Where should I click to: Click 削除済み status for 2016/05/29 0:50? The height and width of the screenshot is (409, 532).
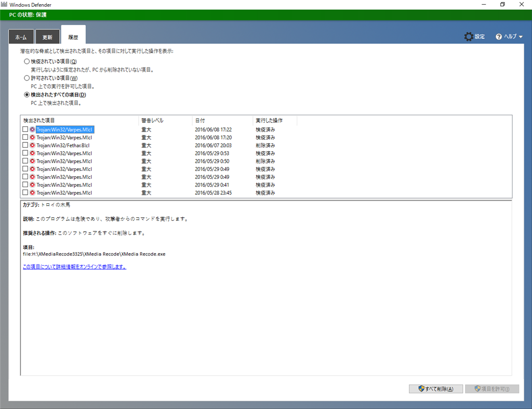point(265,161)
